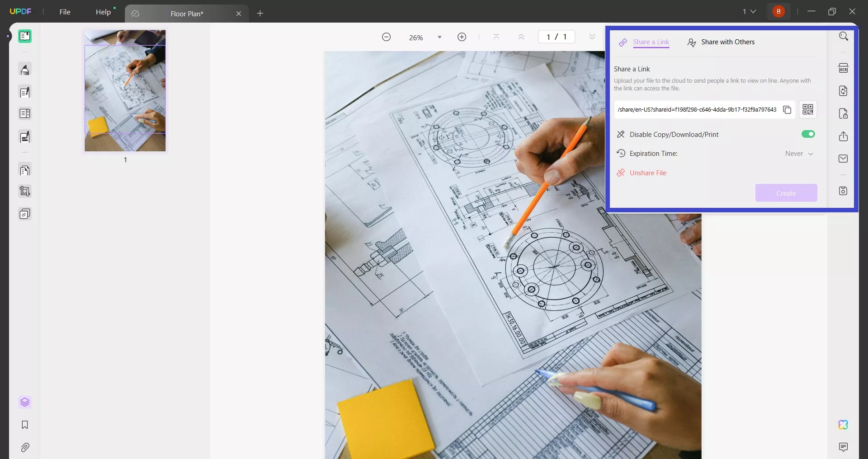Open the user account avatar B
The width and height of the screenshot is (868, 459).
(778, 11)
